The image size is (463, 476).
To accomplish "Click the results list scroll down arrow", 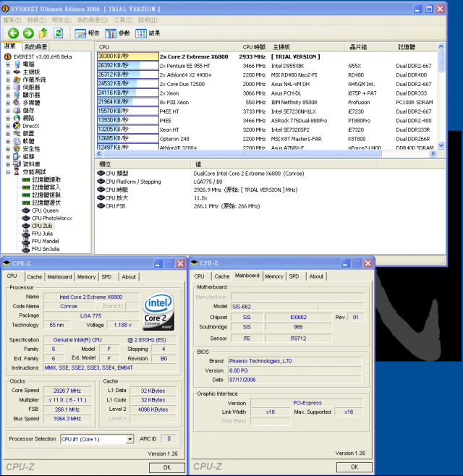I will pos(441,145).
